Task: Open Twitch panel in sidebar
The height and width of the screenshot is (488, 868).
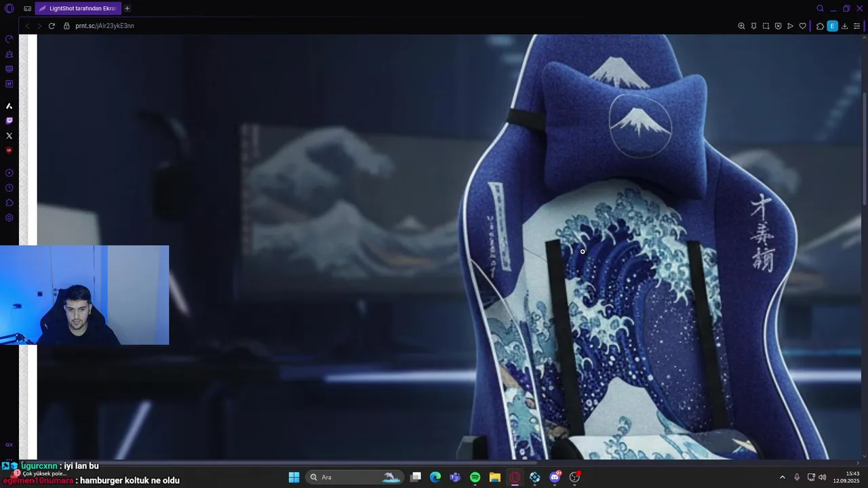Action: pyautogui.click(x=9, y=121)
